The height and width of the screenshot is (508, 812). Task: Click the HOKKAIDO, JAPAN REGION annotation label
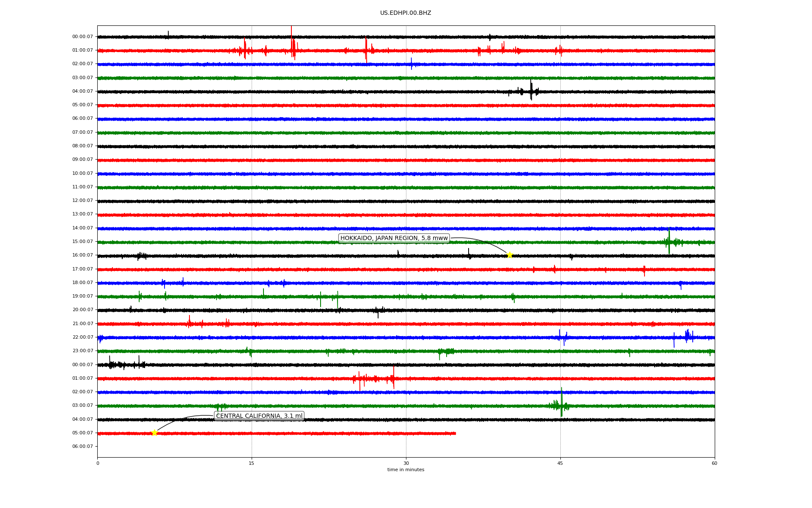coord(394,238)
